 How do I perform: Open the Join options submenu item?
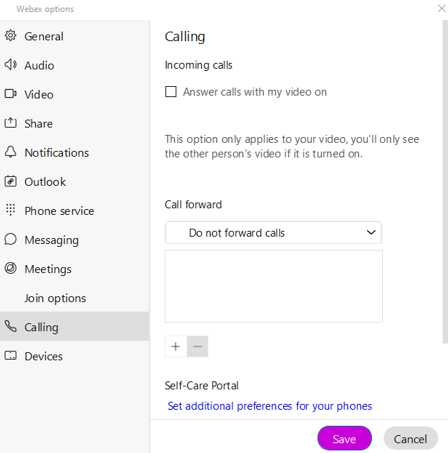tap(55, 298)
